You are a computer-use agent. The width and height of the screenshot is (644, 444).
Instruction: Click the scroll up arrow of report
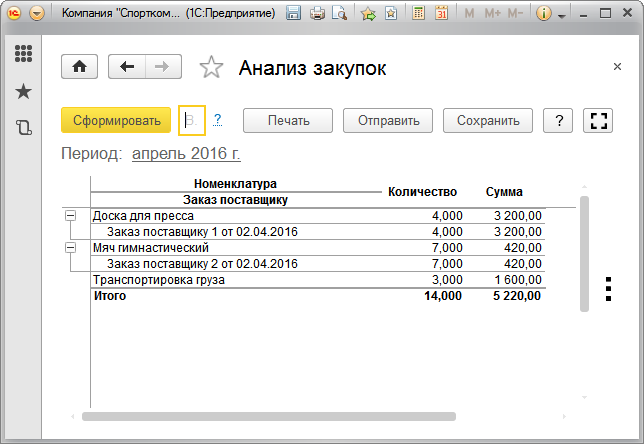(x=584, y=186)
